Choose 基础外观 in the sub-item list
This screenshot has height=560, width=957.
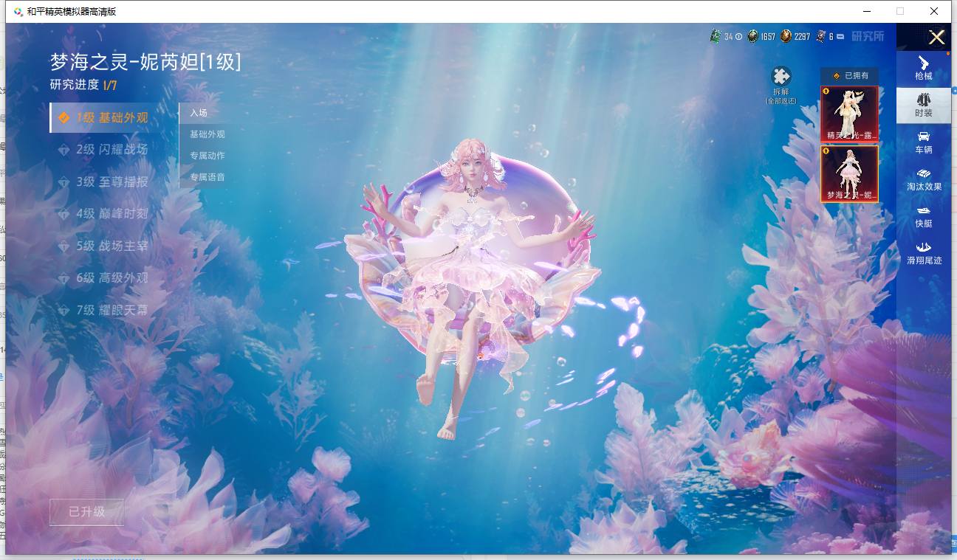[207, 134]
